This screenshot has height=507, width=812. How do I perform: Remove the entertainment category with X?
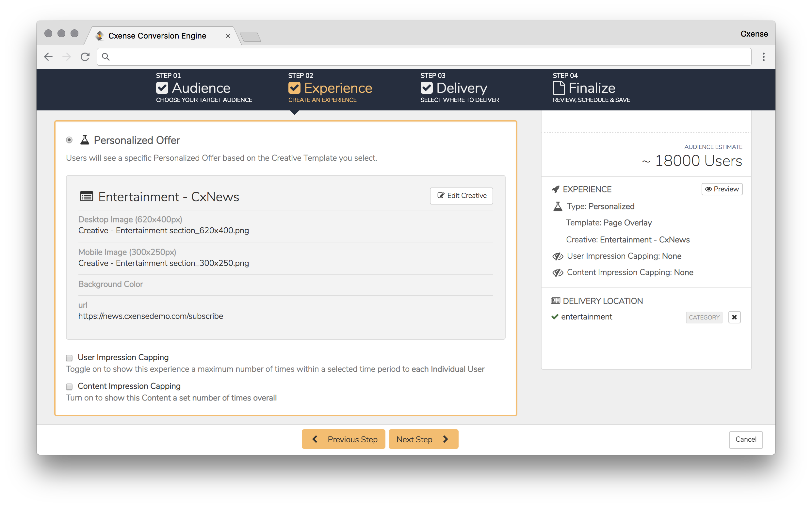tap(734, 317)
